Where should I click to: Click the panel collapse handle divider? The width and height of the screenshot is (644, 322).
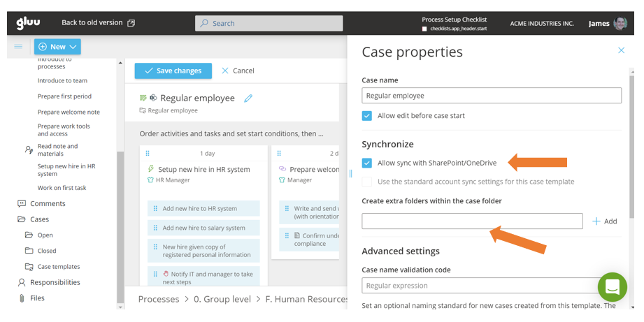click(x=350, y=173)
